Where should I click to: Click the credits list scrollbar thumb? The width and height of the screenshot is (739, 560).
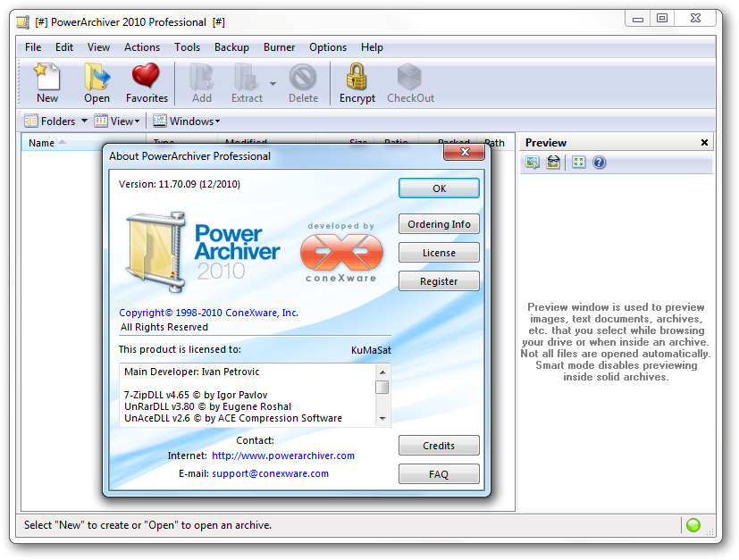(382, 387)
